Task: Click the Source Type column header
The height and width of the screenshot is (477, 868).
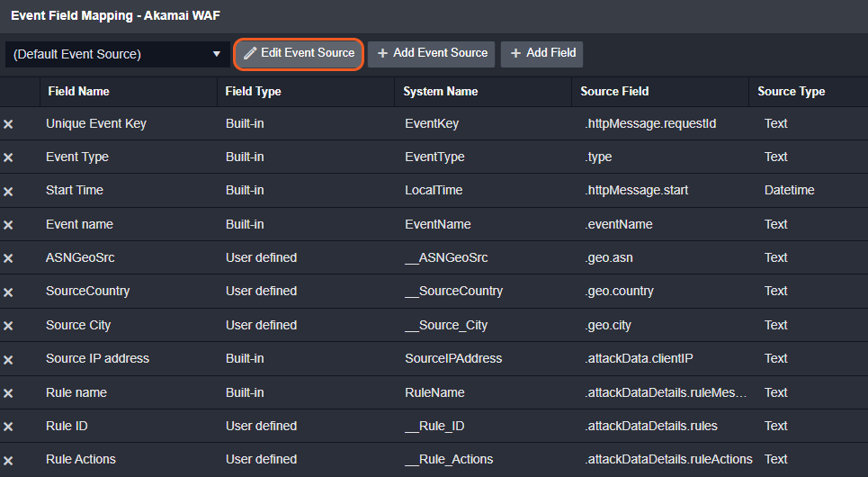Action: point(791,92)
